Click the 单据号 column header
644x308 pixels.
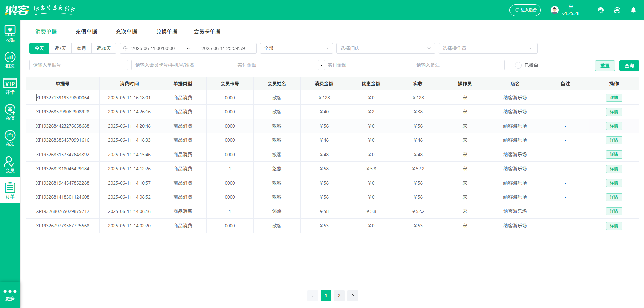click(x=63, y=84)
